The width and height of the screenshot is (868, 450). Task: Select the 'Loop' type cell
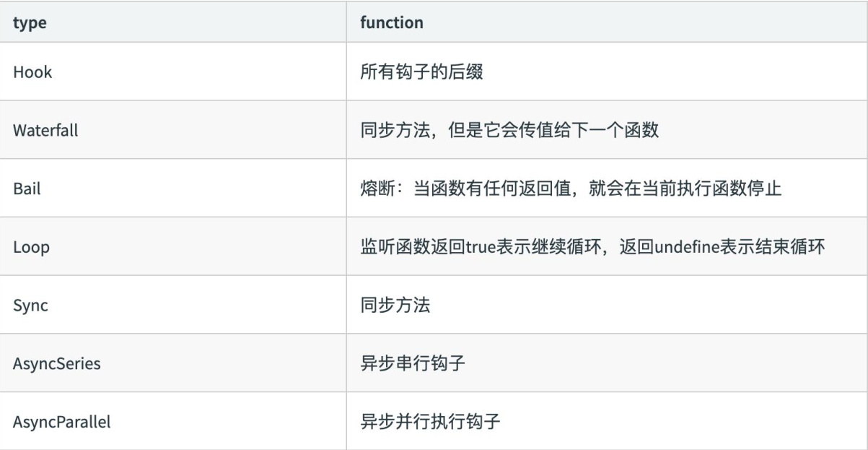click(x=173, y=246)
